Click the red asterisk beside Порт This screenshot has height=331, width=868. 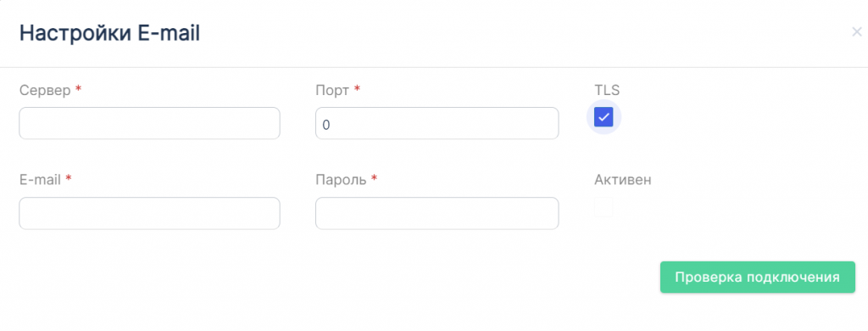pos(357,89)
